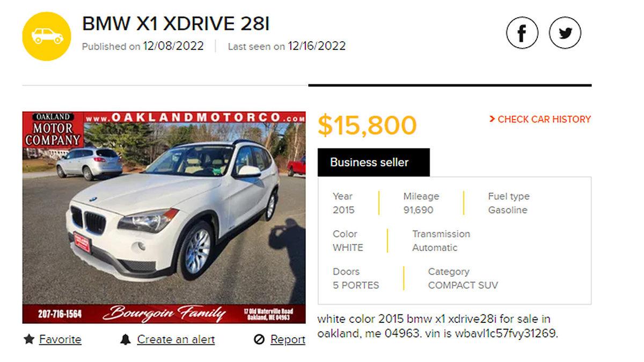This screenshot has height=362, width=644.
Task: Click the bell icon for alerts
Action: click(x=126, y=339)
